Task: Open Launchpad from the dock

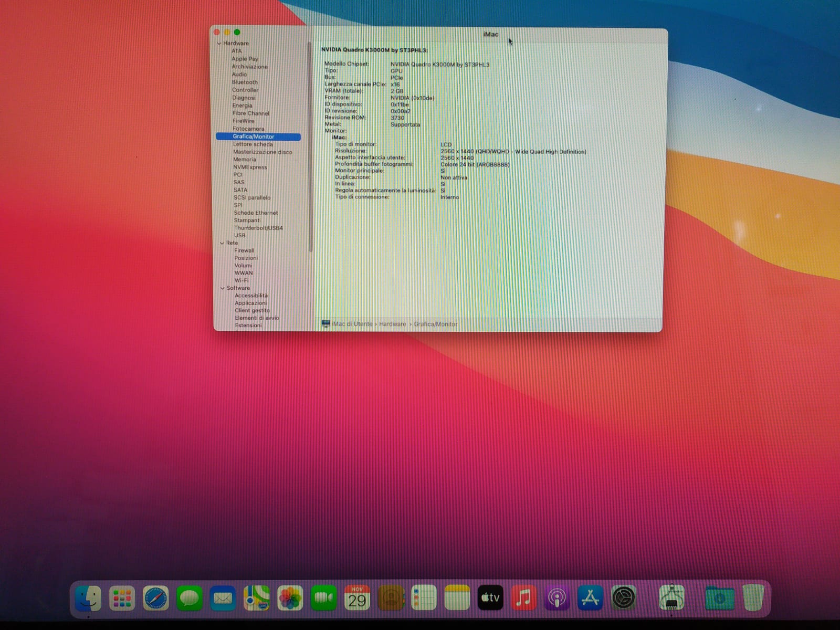Action: click(x=122, y=598)
